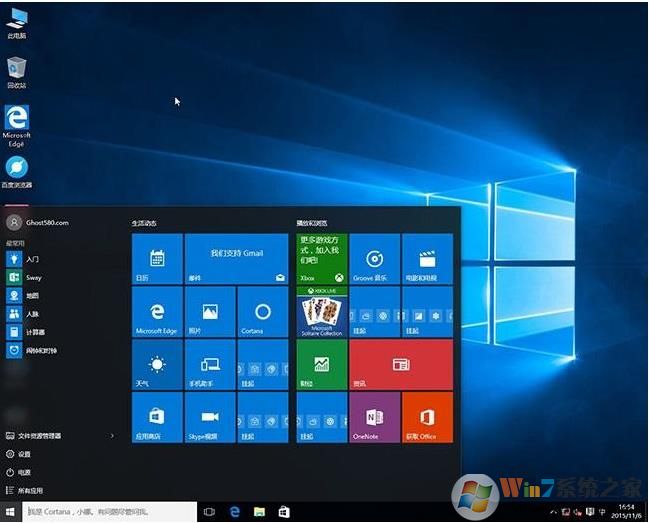Open Calculator (计算器) from most used list

(34, 331)
